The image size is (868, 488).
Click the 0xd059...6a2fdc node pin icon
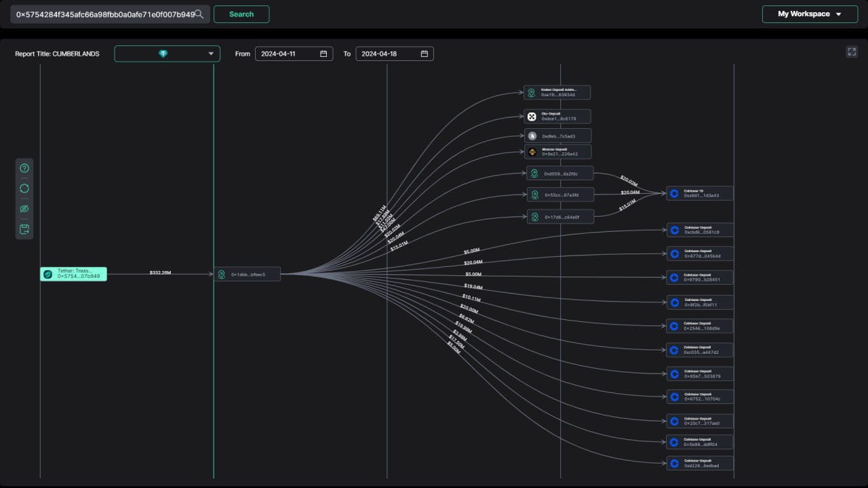[x=535, y=174]
